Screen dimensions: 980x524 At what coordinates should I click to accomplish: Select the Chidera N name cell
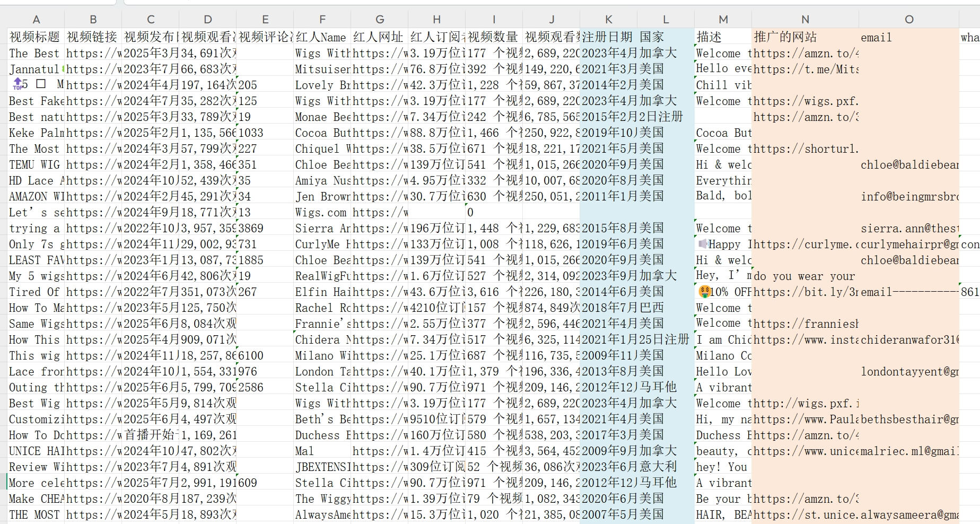click(322, 339)
